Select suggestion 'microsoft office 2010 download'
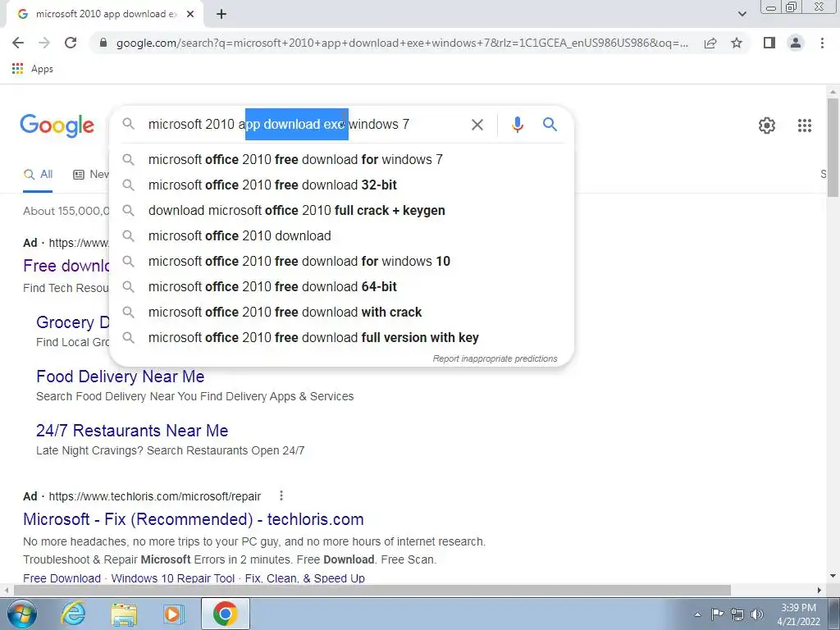The image size is (840, 630). [x=341, y=235]
